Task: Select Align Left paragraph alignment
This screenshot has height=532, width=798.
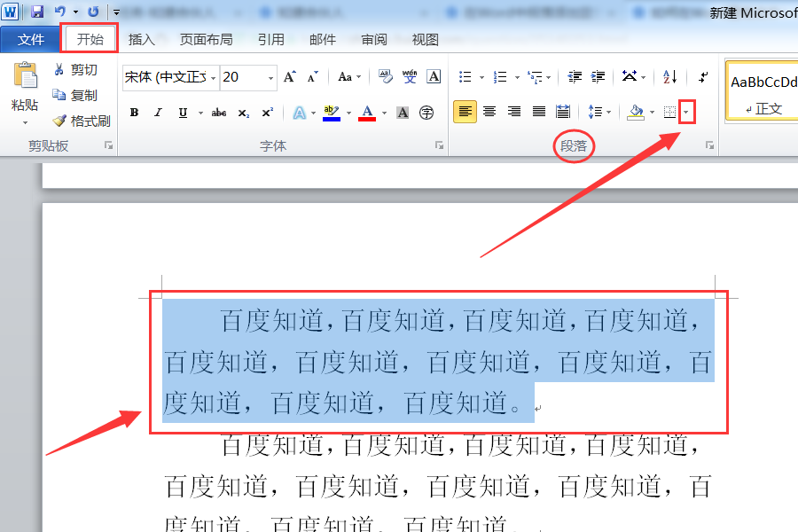Action: point(465,112)
